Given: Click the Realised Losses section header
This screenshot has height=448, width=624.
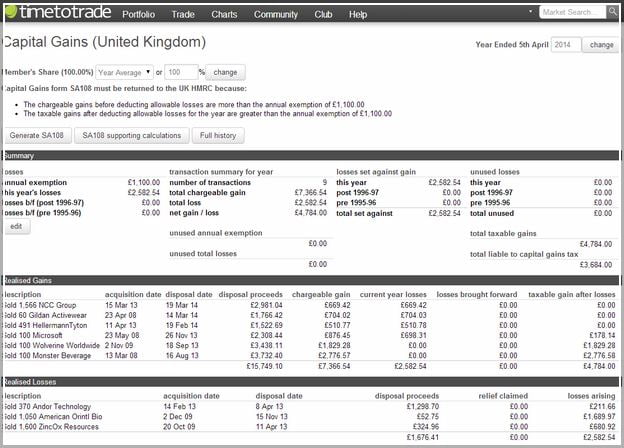Looking at the screenshot, I should coord(311,382).
